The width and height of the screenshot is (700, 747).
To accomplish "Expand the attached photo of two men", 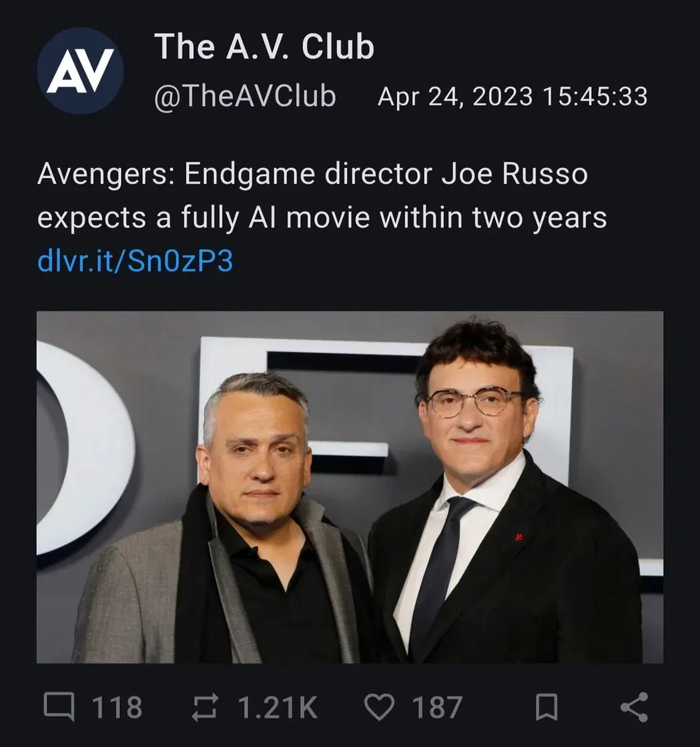I will (x=350, y=487).
